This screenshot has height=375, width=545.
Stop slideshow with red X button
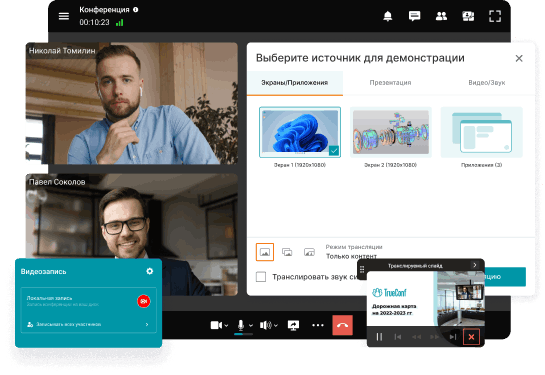[471, 337]
